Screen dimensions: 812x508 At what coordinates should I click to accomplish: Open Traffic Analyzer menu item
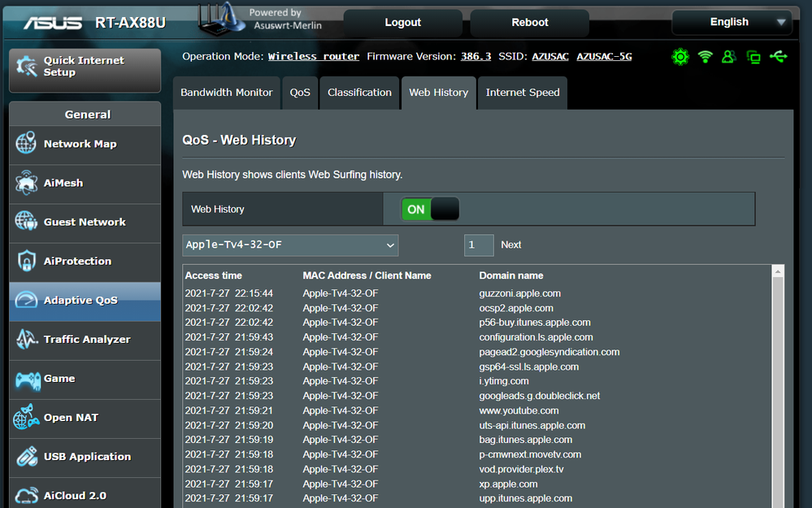(85, 341)
